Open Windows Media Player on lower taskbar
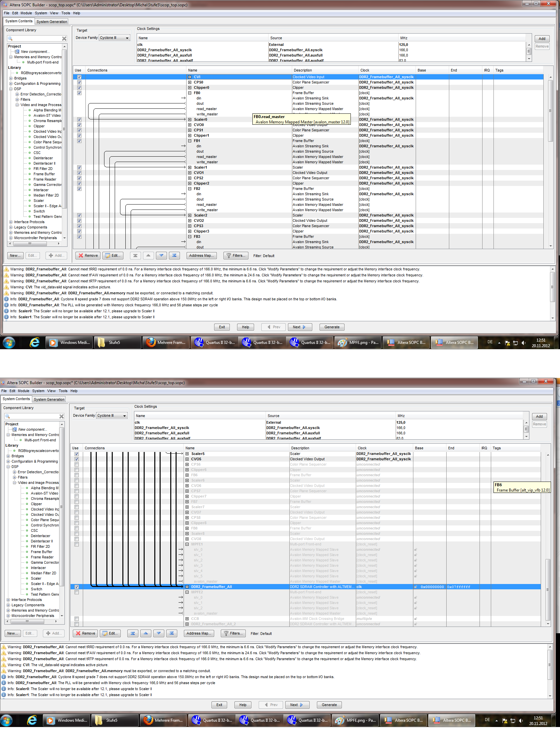This screenshot has width=560, height=733. 67,720
